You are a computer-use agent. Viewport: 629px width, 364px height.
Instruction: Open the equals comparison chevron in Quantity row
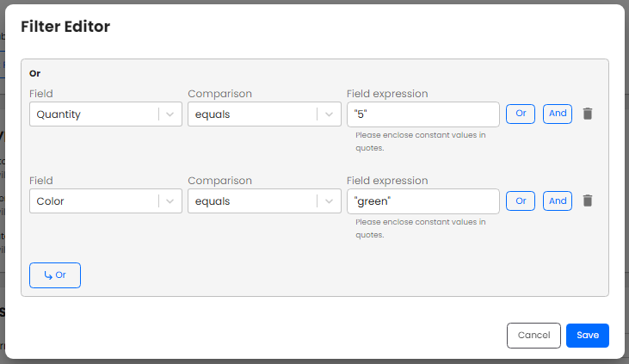pyautogui.click(x=329, y=114)
